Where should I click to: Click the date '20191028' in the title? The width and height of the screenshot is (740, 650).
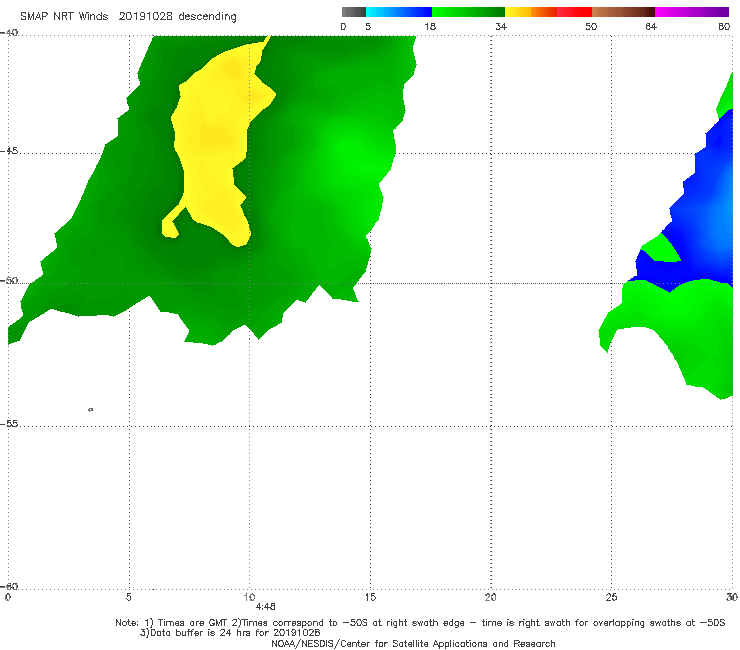click(x=146, y=16)
